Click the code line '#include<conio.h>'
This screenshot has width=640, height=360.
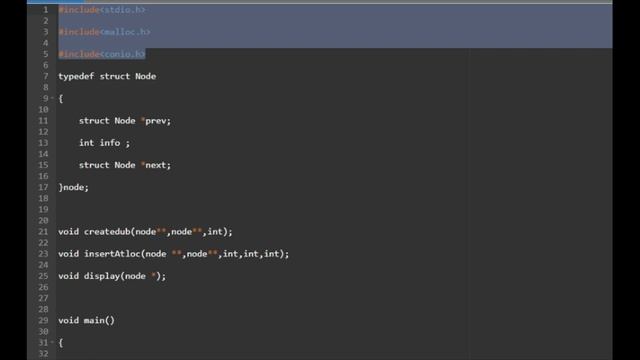(102, 54)
